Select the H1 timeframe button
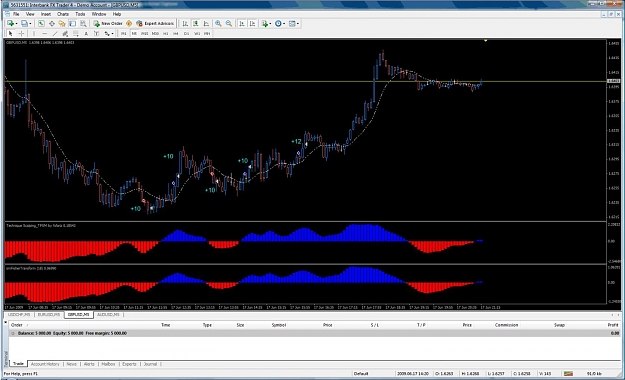Viewport: 625px width, 380px height. tap(165, 33)
